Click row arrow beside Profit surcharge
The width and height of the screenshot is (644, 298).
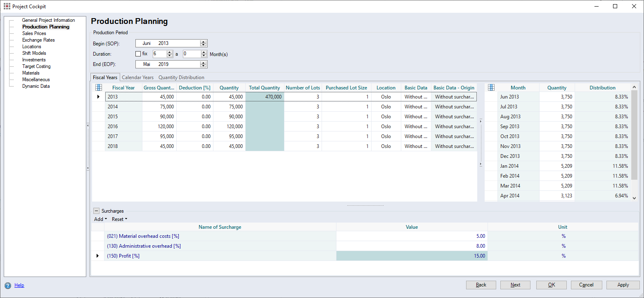(97, 256)
